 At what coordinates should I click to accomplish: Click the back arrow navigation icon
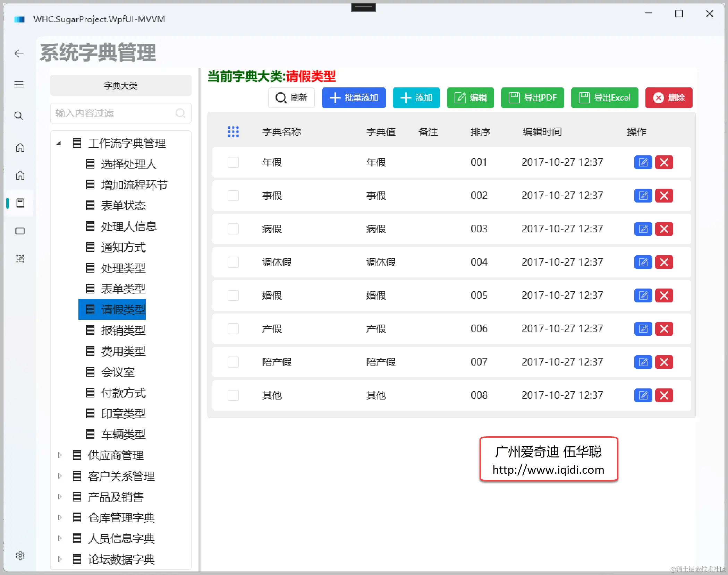click(x=19, y=53)
